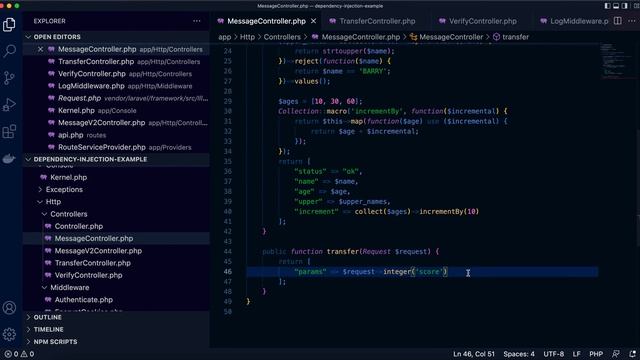This screenshot has width=640, height=360.
Task: Close the MessageController.php tab
Action: click(x=313, y=21)
